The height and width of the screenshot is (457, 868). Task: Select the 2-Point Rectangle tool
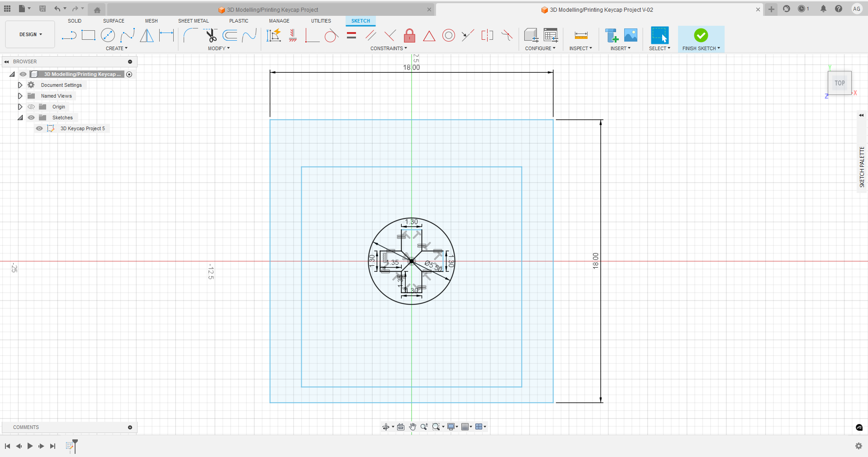(88, 35)
